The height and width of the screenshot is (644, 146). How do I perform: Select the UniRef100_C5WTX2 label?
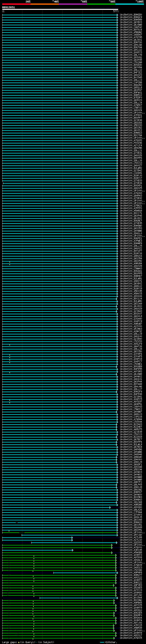coord(131,108)
